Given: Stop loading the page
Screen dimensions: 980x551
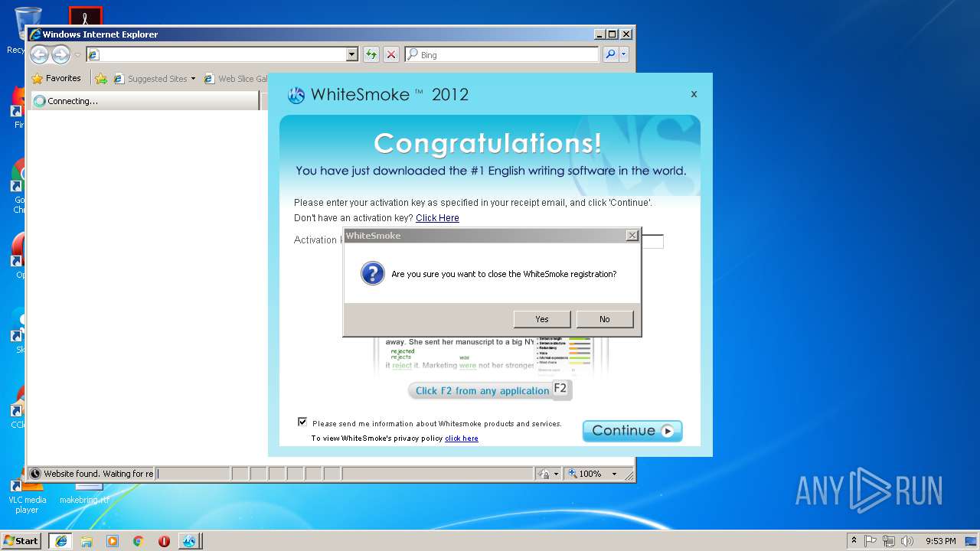Looking at the screenshot, I should click(x=391, y=54).
